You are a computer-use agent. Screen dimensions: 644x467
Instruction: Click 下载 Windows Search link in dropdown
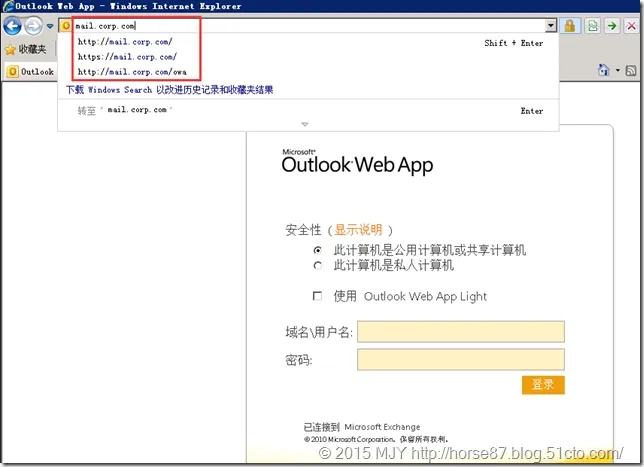tap(169, 90)
